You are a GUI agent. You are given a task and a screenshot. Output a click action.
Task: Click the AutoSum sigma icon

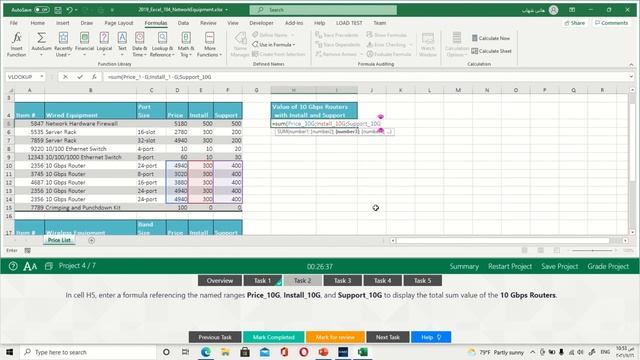41,38
